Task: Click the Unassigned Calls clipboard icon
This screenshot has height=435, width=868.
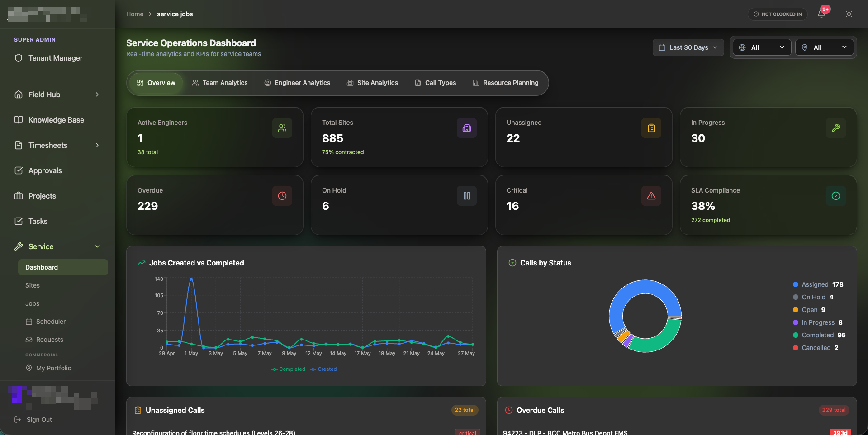Action: click(x=138, y=410)
